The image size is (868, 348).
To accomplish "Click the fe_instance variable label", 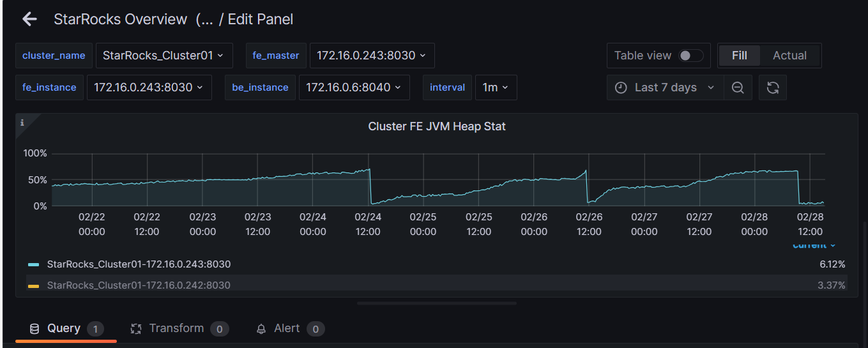I will coord(49,87).
